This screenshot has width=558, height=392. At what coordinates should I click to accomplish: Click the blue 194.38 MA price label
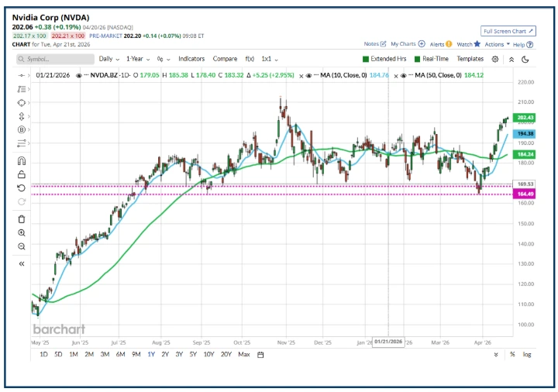[x=524, y=134]
